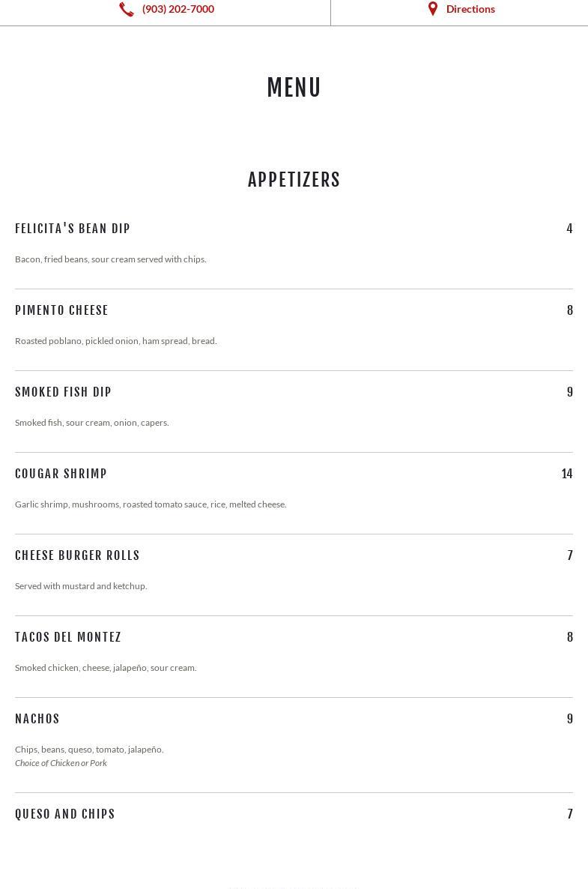Image resolution: width=588 pixels, height=889 pixels.
Task: Select the Appetizers section heading
Action: tap(294, 180)
